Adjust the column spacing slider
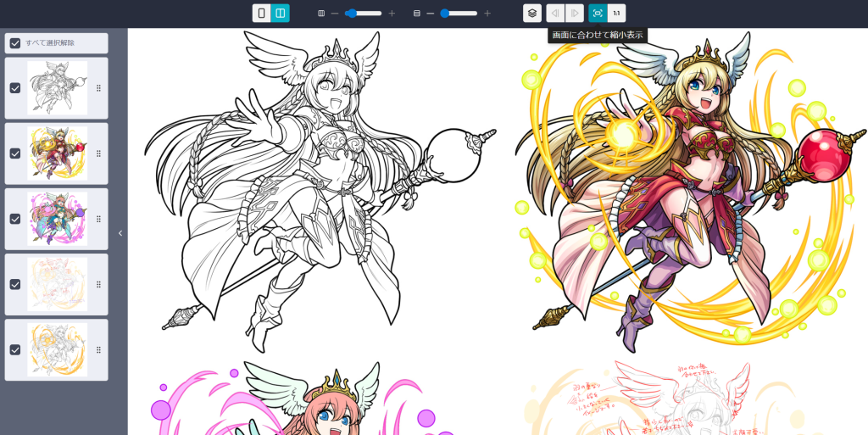 (x=363, y=14)
